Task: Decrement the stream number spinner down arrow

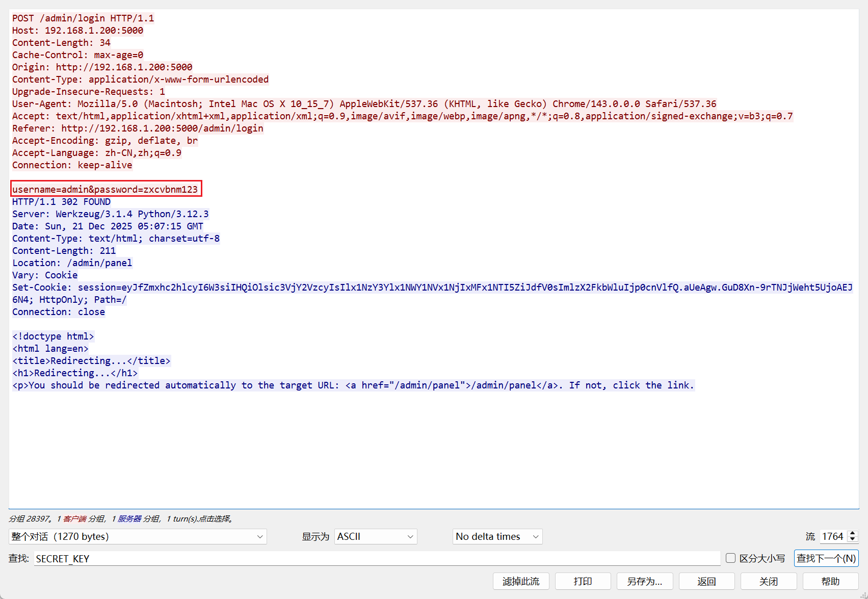Action: tap(852, 539)
